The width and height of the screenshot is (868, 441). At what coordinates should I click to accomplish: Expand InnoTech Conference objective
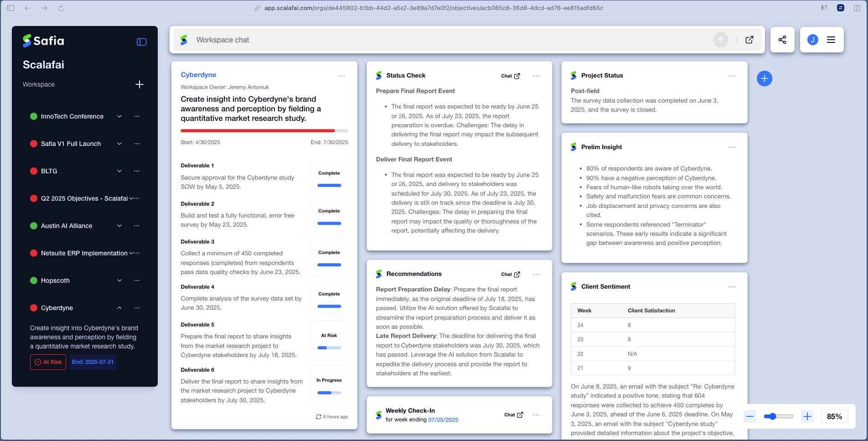click(x=119, y=116)
